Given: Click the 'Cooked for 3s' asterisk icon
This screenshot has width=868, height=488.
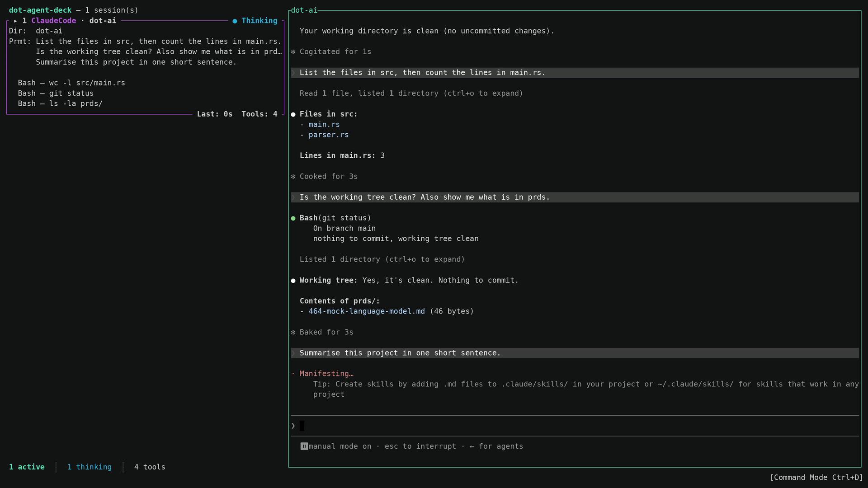Looking at the screenshot, I should pyautogui.click(x=293, y=177).
